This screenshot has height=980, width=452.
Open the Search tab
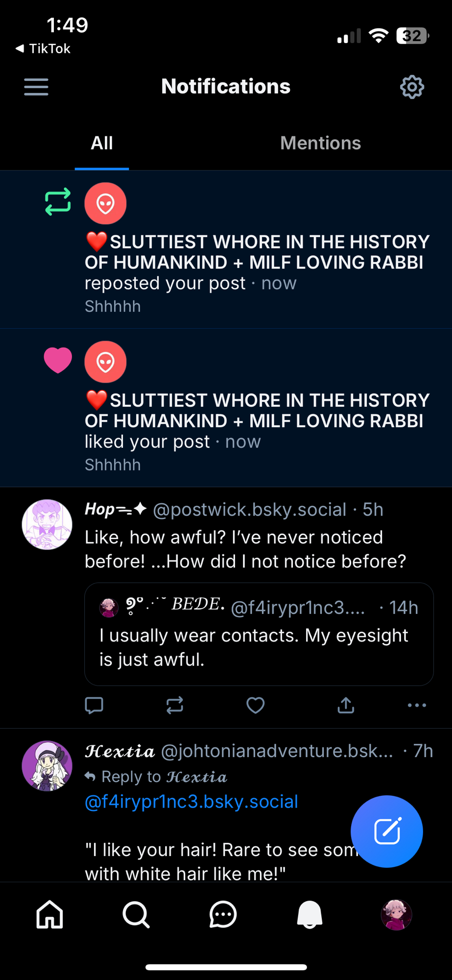(136, 914)
